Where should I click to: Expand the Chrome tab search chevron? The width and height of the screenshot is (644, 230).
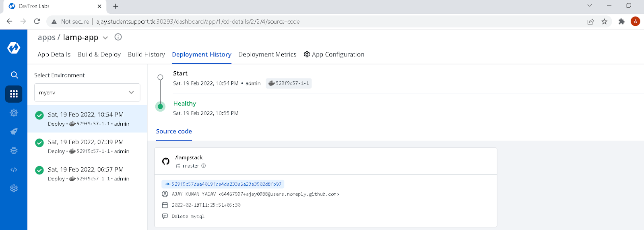590,6
